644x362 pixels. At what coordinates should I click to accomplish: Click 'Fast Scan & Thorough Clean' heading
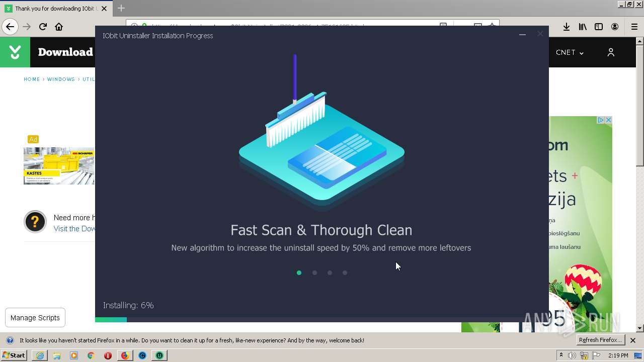tap(321, 230)
